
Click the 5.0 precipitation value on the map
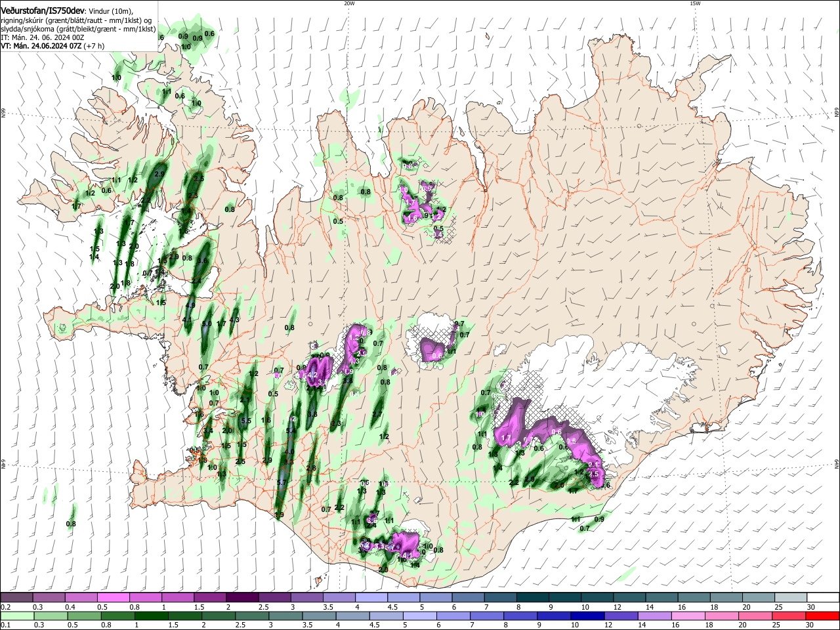click(207, 324)
